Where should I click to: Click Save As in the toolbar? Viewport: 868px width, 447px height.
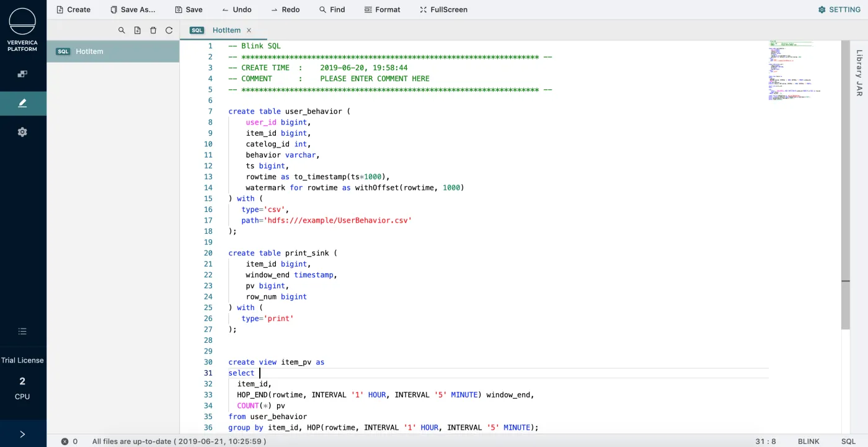click(133, 9)
